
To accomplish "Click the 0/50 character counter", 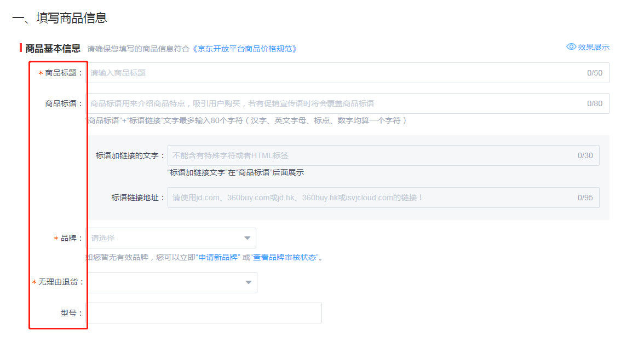I will tap(594, 73).
